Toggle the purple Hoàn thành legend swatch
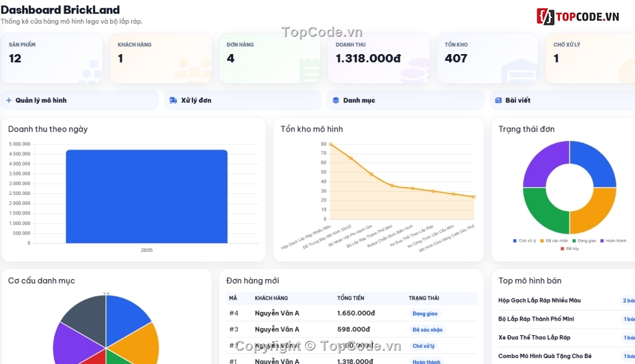635x364 pixels. 602,240
